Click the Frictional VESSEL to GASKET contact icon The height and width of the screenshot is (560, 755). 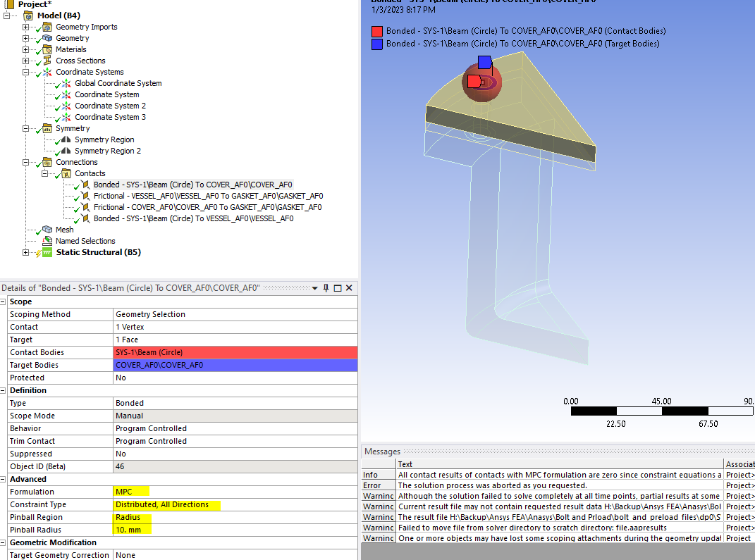tap(85, 196)
